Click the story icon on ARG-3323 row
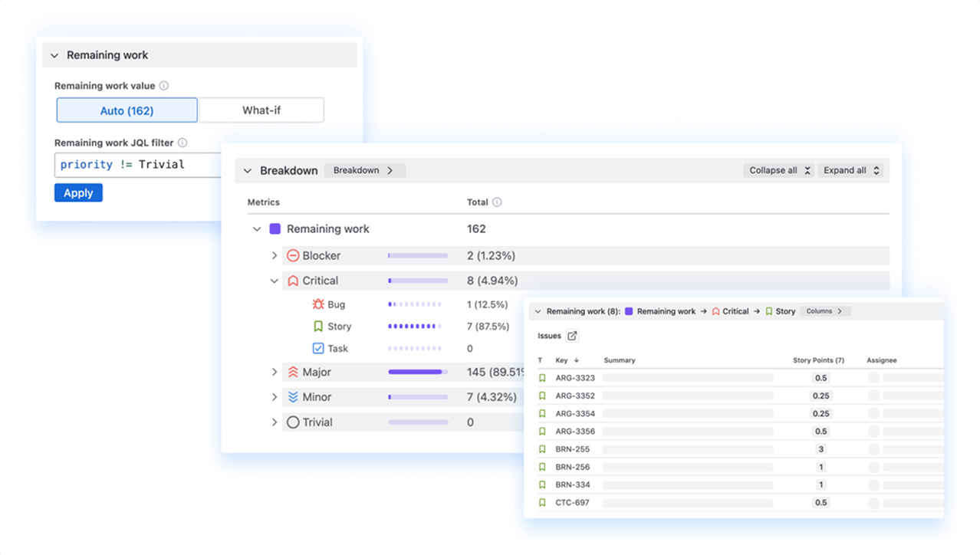980x555 pixels. 542,378
